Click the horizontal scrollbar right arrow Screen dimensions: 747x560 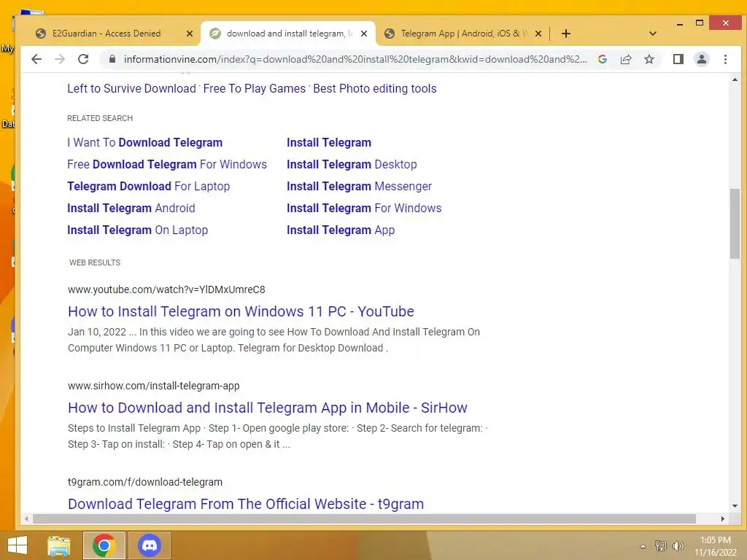[723, 518]
